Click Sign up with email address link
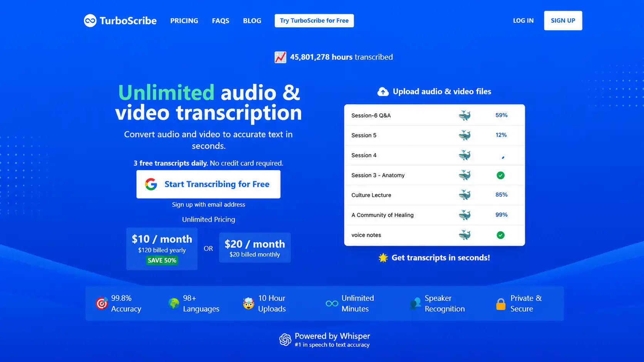 (x=208, y=205)
